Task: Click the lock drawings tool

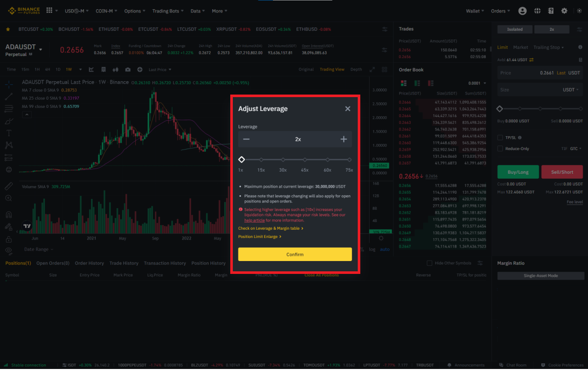Action: 9,239
